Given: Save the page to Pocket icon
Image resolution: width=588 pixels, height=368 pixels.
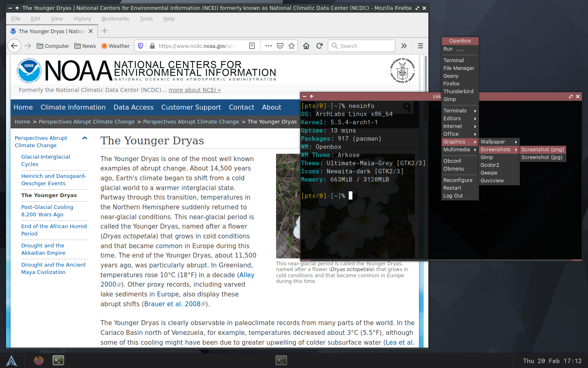Looking at the screenshot, I should (280, 46).
